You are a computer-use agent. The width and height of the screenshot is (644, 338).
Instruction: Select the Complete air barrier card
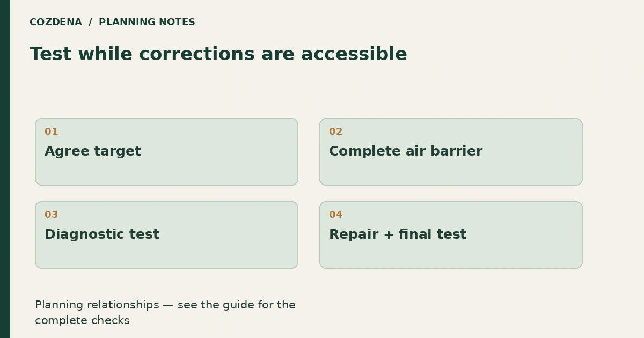click(451, 152)
